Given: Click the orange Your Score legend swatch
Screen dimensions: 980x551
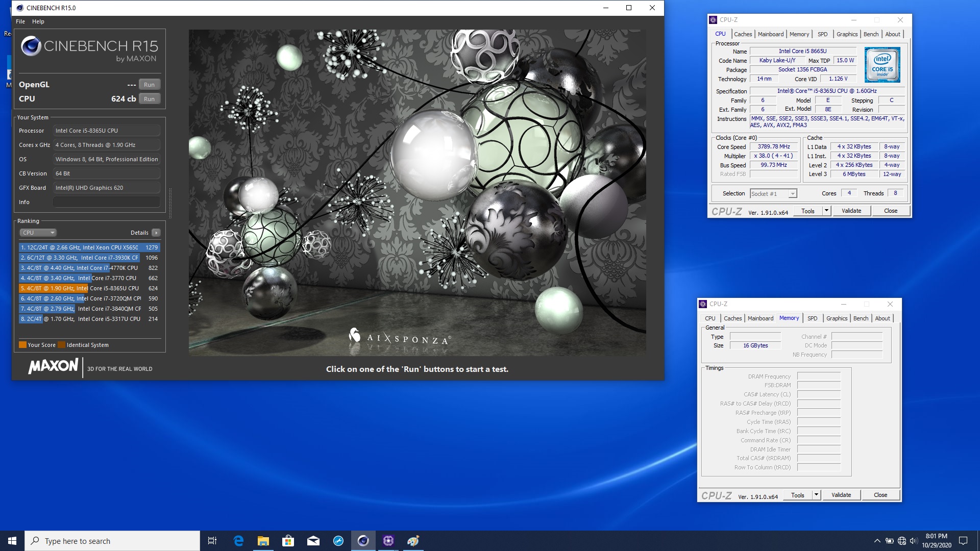Looking at the screenshot, I should tap(22, 345).
